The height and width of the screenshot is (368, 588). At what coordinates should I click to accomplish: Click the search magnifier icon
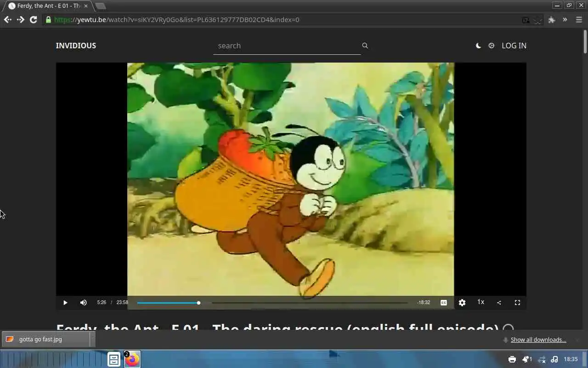[x=365, y=46]
